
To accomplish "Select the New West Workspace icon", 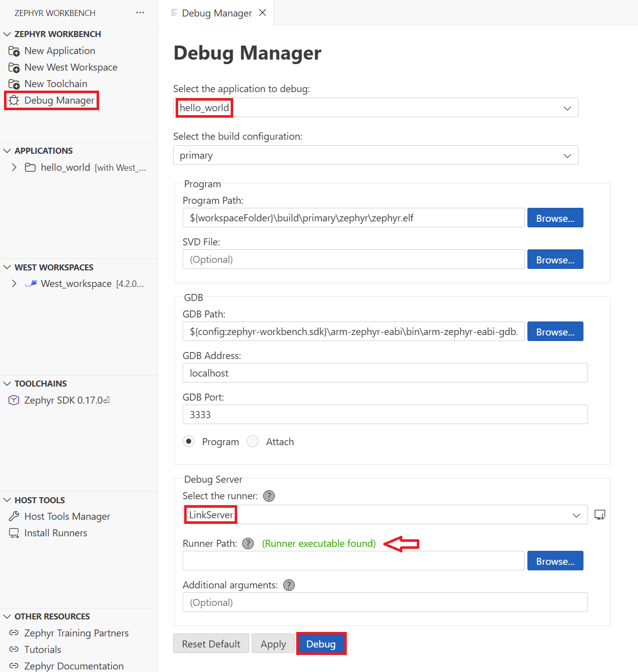I will coord(14,67).
